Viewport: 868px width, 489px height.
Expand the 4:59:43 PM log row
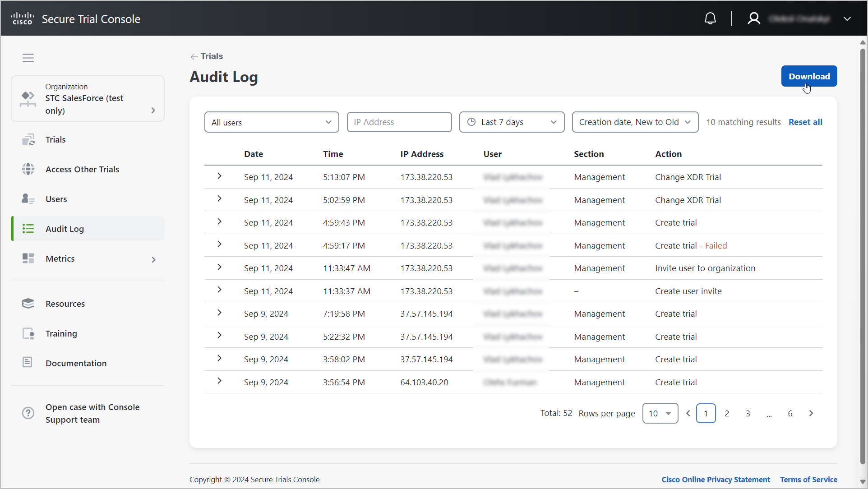pyautogui.click(x=219, y=221)
